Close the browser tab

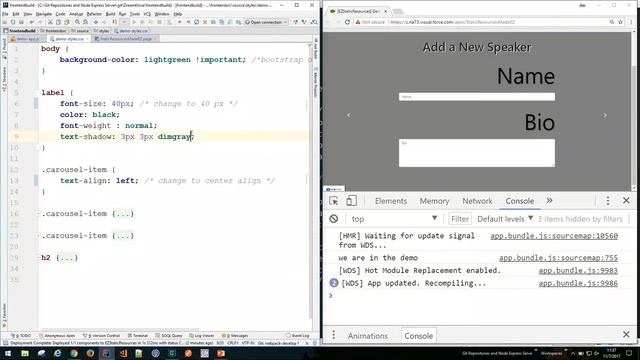pyautogui.click(x=385, y=11)
